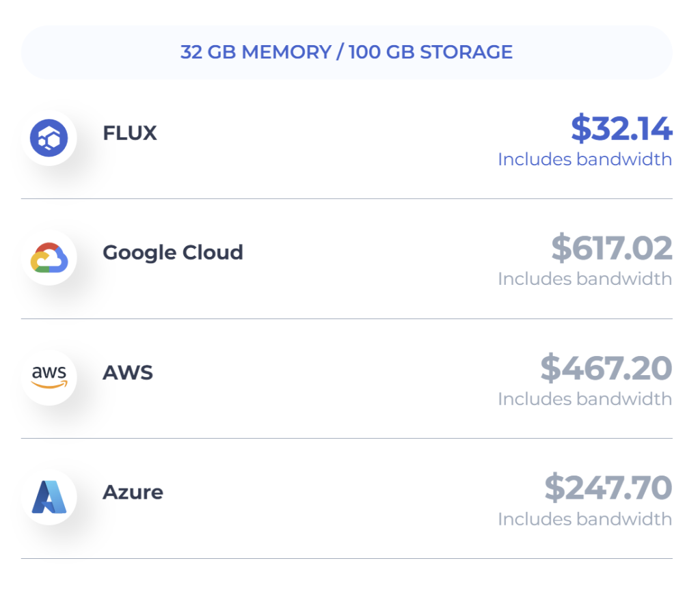Click the AWS price $467.20
This screenshot has height=604, width=700.
[x=606, y=368]
